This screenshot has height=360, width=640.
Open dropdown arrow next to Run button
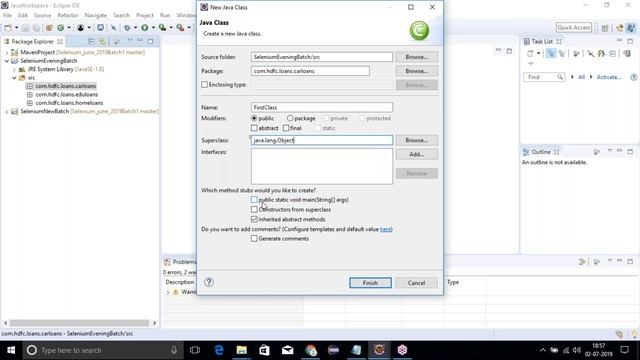(x=153, y=28)
